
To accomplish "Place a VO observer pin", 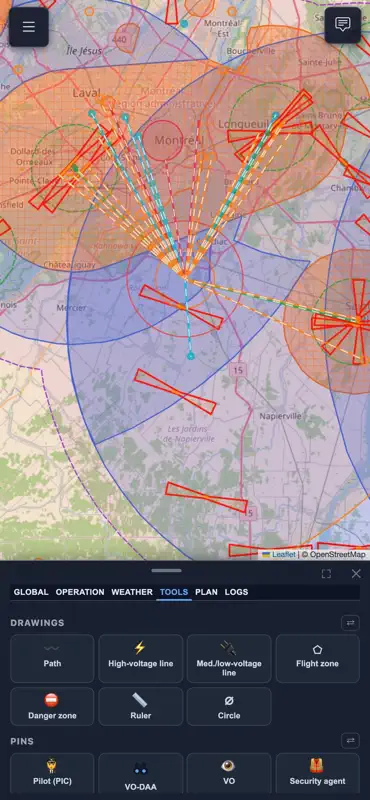I will 229,773.
